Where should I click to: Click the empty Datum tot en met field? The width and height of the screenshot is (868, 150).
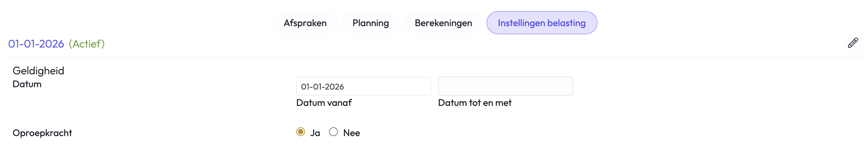pyautogui.click(x=505, y=87)
